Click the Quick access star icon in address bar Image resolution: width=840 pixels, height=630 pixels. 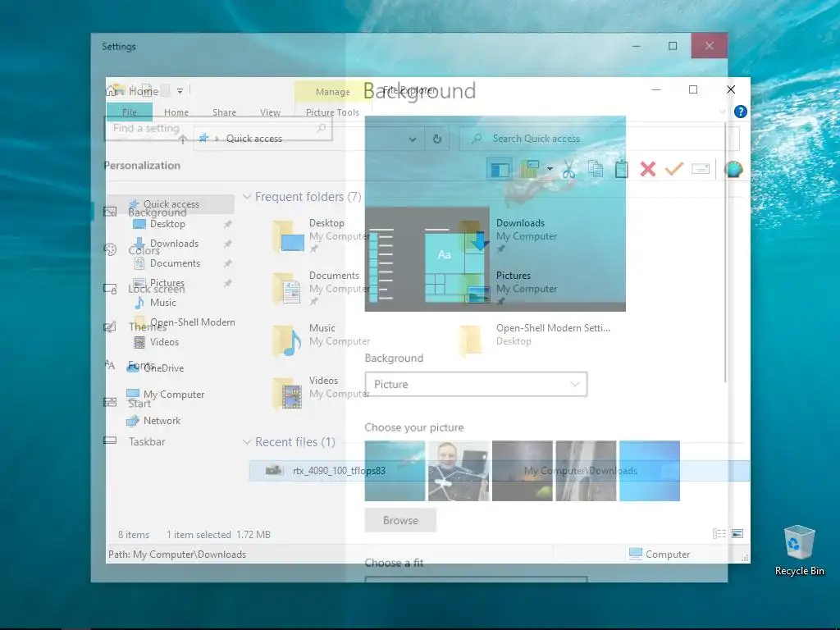[x=203, y=138]
